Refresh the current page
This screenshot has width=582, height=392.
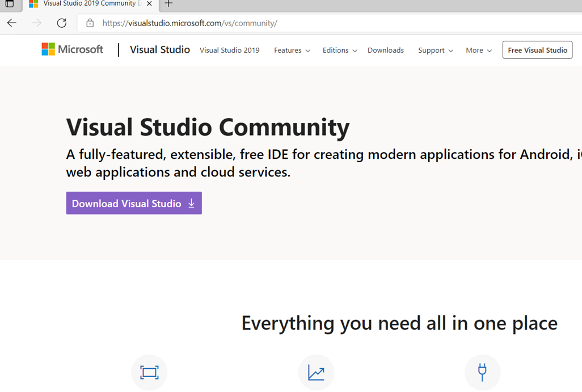click(62, 23)
